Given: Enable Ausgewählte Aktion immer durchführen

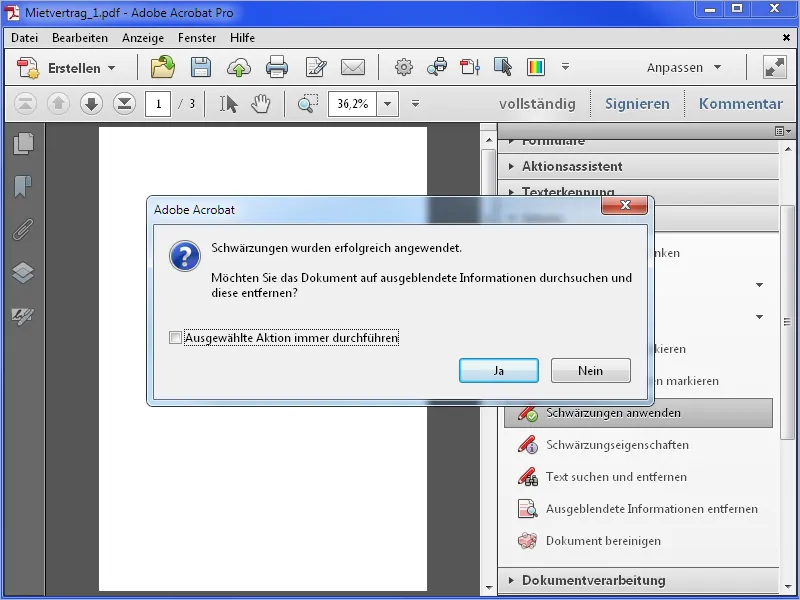Looking at the screenshot, I should click(175, 338).
